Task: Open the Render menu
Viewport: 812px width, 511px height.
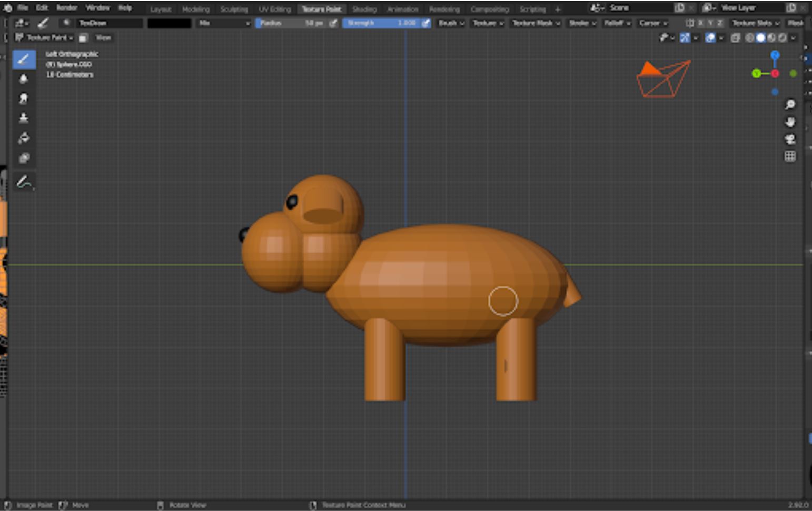Action: (66, 8)
